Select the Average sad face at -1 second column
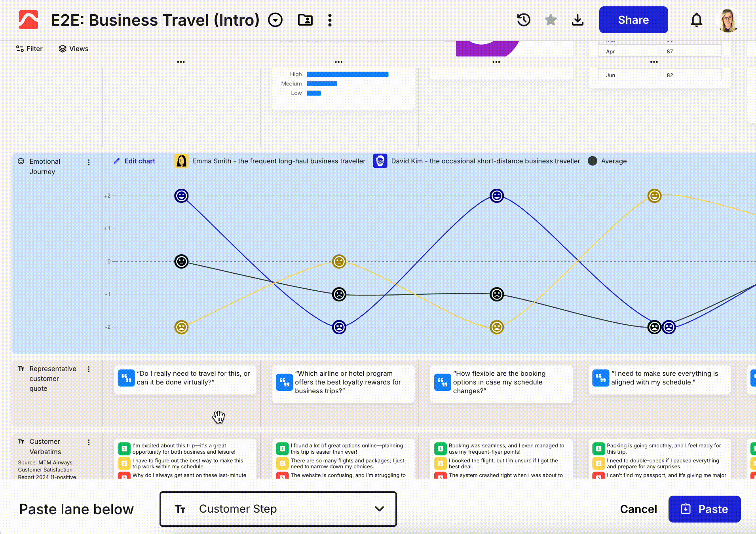756x534 pixels. click(x=339, y=294)
